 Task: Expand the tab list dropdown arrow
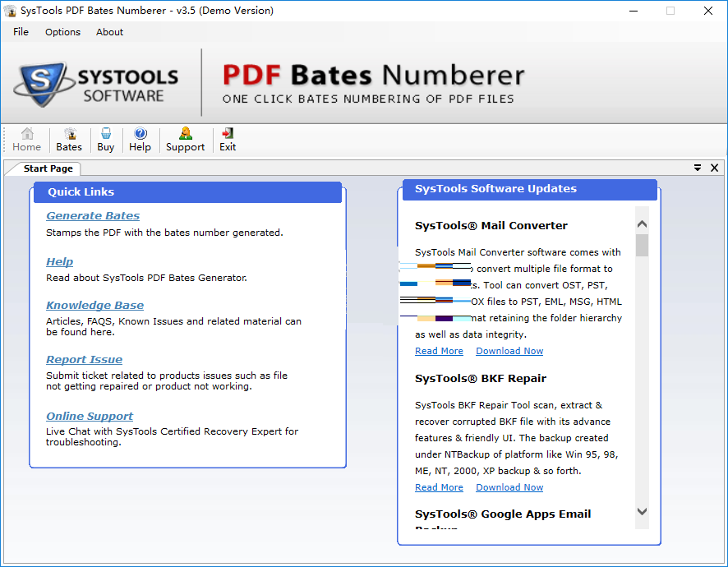697,168
